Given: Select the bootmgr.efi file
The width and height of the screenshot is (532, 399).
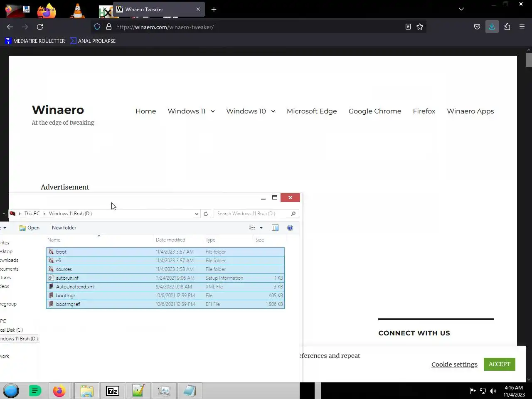Looking at the screenshot, I should pyautogui.click(x=165, y=304).
